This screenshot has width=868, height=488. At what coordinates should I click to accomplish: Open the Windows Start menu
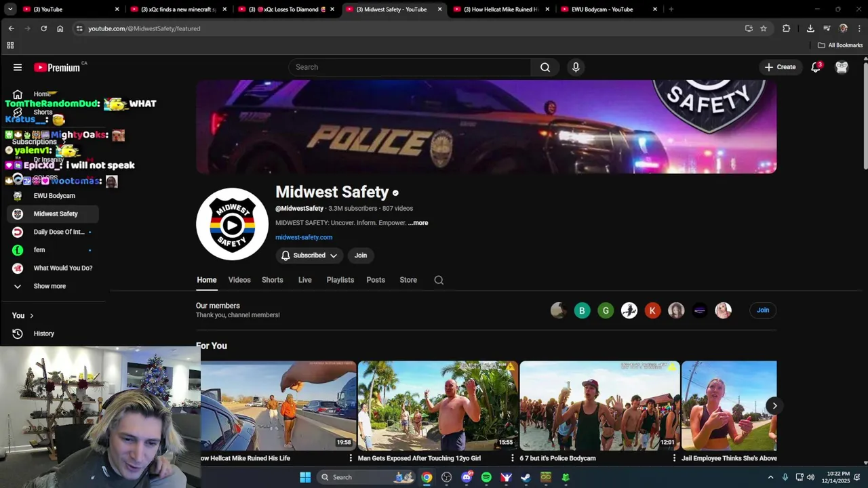(x=305, y=477)
